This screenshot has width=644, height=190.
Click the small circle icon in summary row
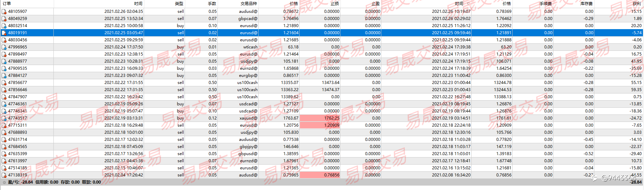pos(4,182)
